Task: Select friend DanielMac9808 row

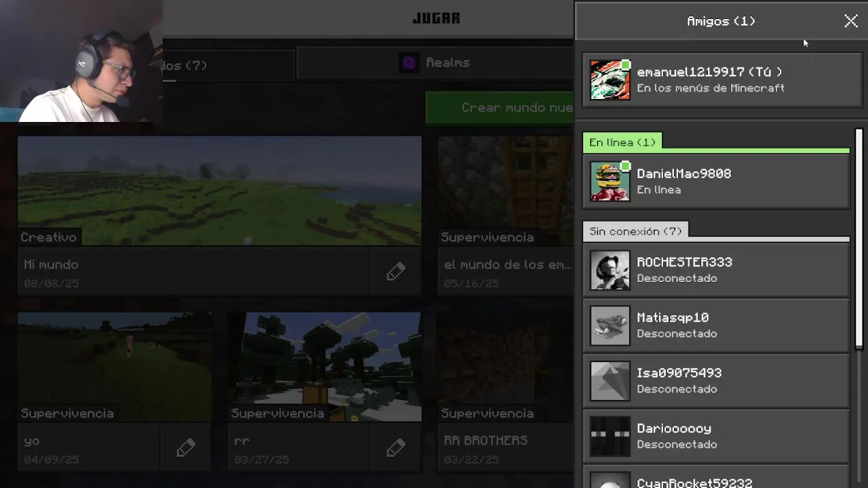Action: click(716, 182)
